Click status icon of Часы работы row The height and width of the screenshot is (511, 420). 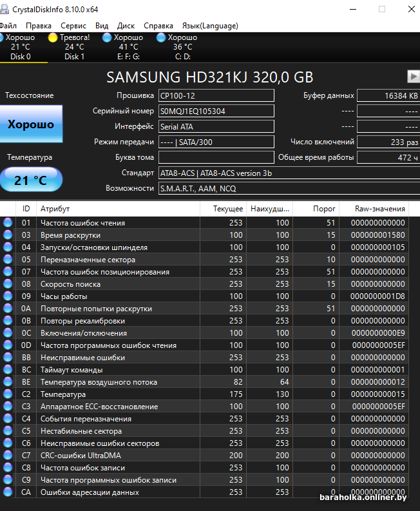[x=8, y=296]
